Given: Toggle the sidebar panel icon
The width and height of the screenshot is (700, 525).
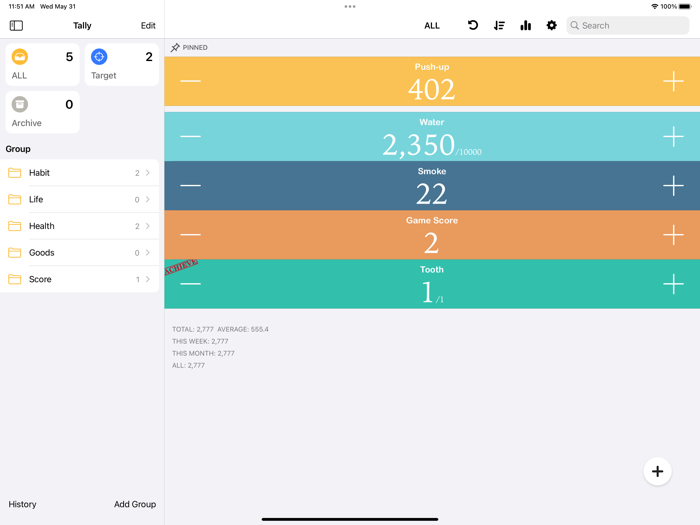Looking at the screenshot, I should 16,25.
